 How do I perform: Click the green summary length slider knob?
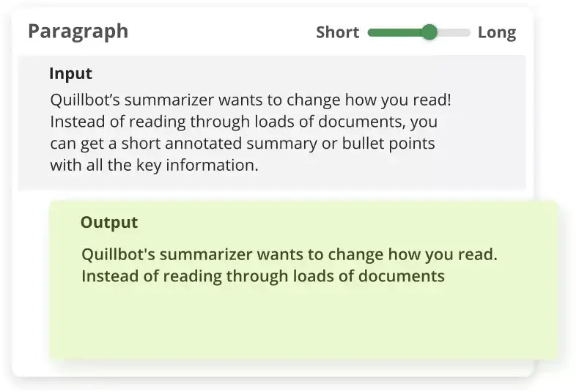(429, 32)
